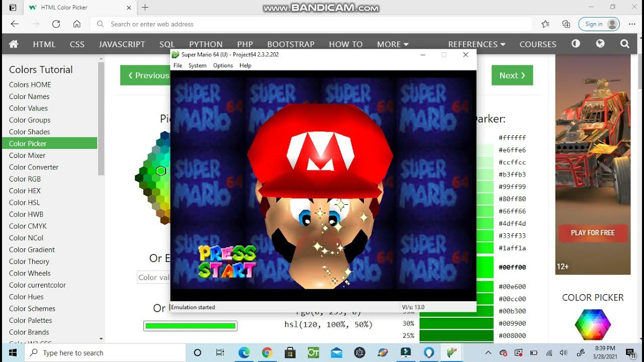This screenshot has height=362, width=644.
Task: Launch Microsoft Edge from taskbar
Action: [244, 353]
